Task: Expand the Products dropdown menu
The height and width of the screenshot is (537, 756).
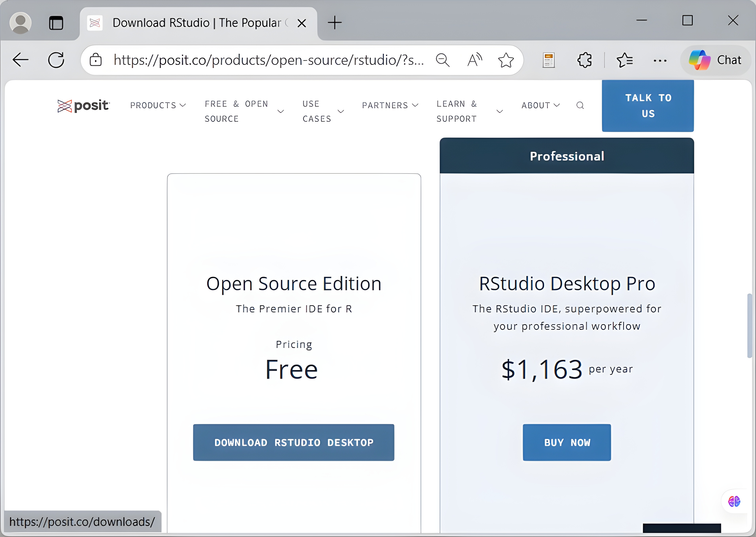Action: [158, 106]
